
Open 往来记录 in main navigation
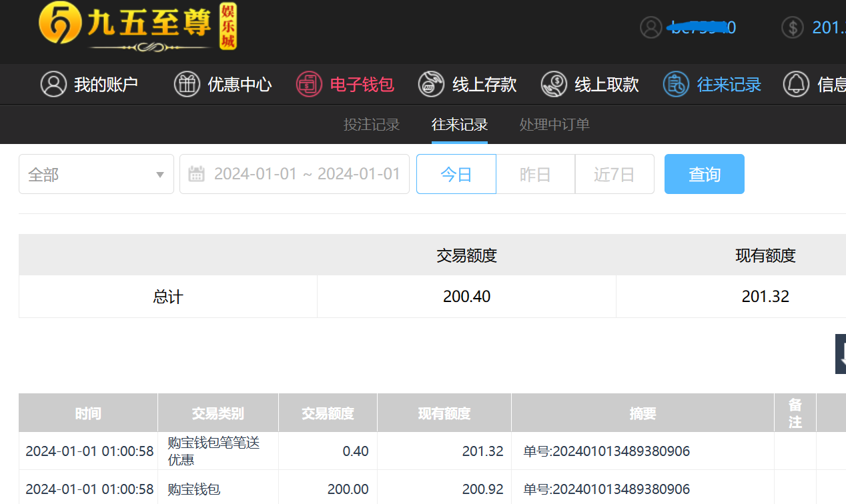point(729,85)
